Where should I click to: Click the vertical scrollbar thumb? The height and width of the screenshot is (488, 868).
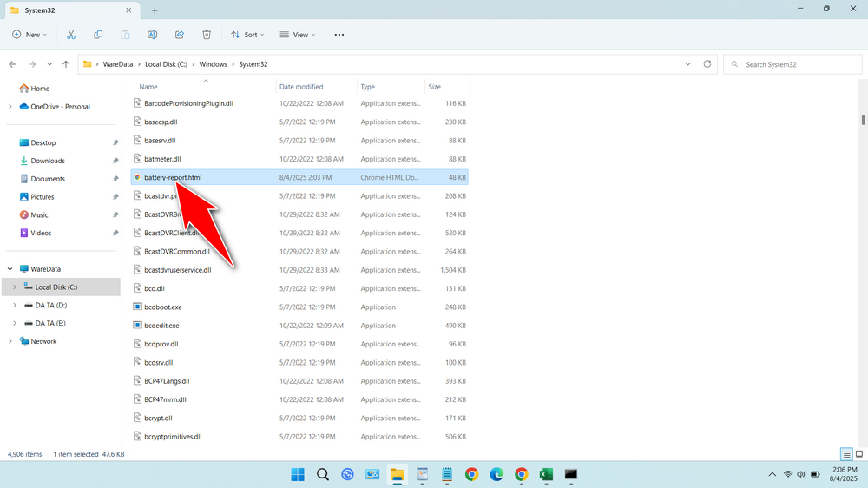tap(863, 120)
